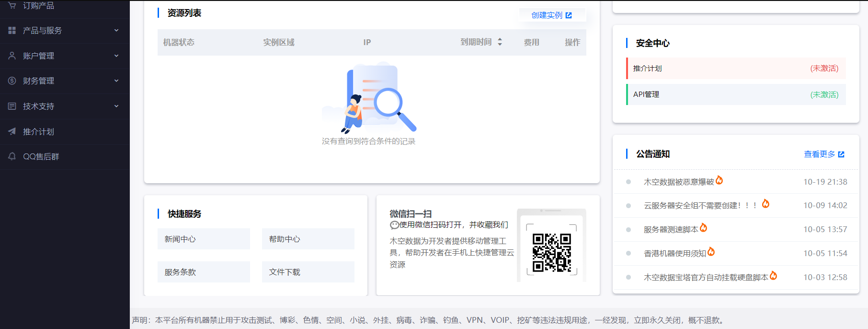
Task: Open announcement 香港机器使用须知
Action: point(675,253)
